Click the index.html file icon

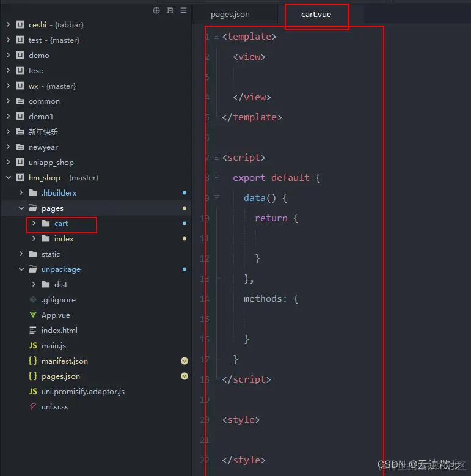[x=33, y=331]
